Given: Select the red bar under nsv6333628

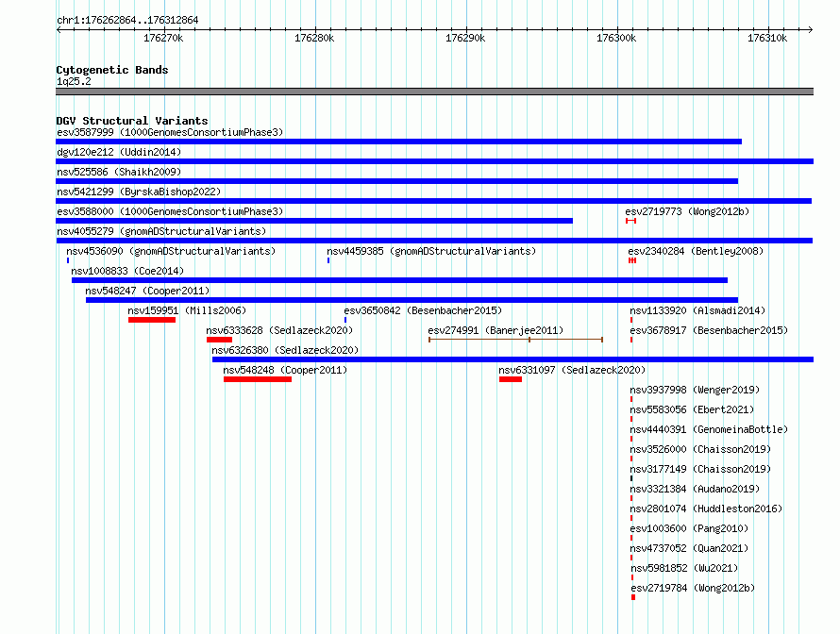Looking at the screenshot, I should pos(219,340).
